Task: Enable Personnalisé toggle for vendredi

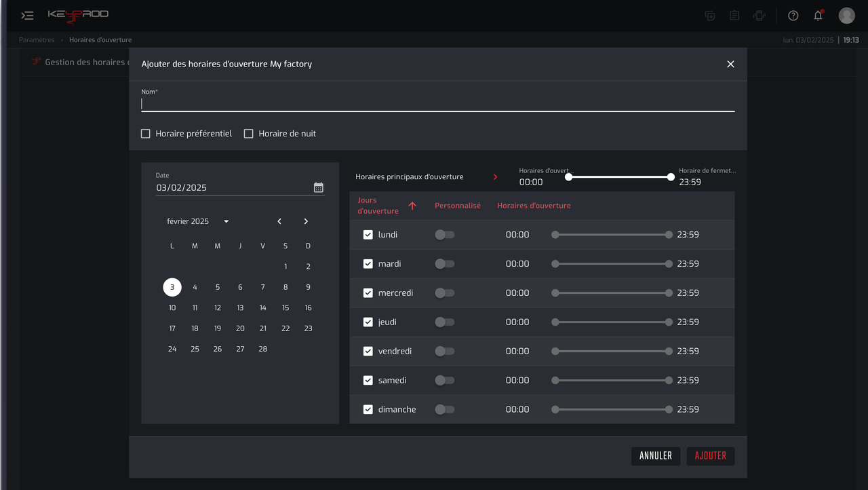Action: point(445,352)
